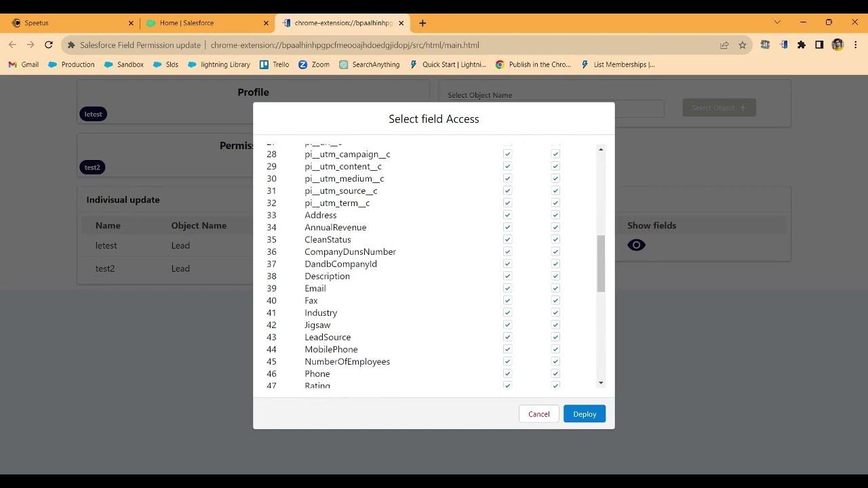Open the Gmail bookmark
Viewport: 868px width, 488px height.
(24, 64)
